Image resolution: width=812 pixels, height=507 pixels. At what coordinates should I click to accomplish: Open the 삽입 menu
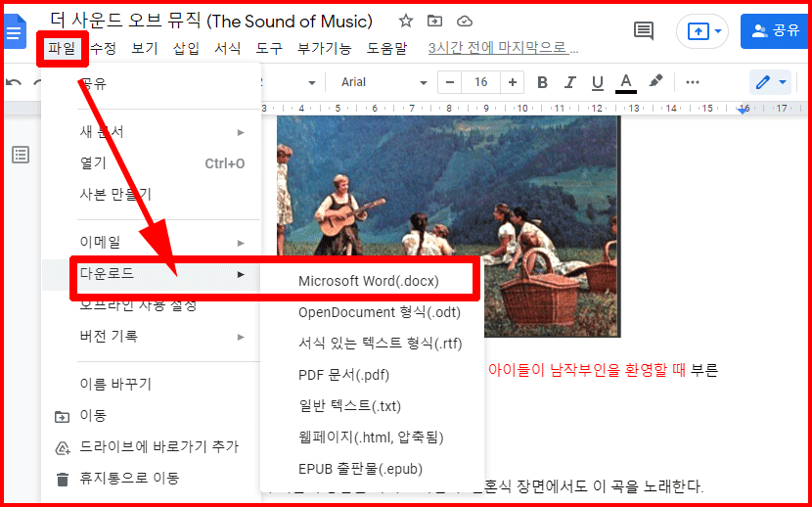click(x=186, y=49)
